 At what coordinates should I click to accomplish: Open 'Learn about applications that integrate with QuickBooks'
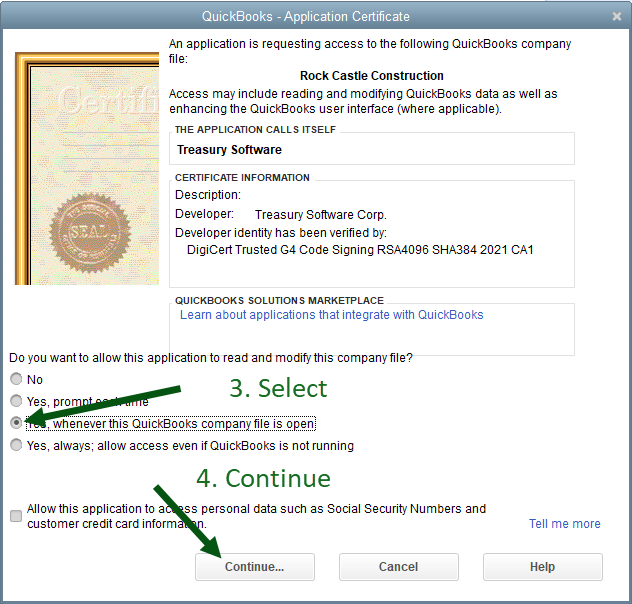331,315
